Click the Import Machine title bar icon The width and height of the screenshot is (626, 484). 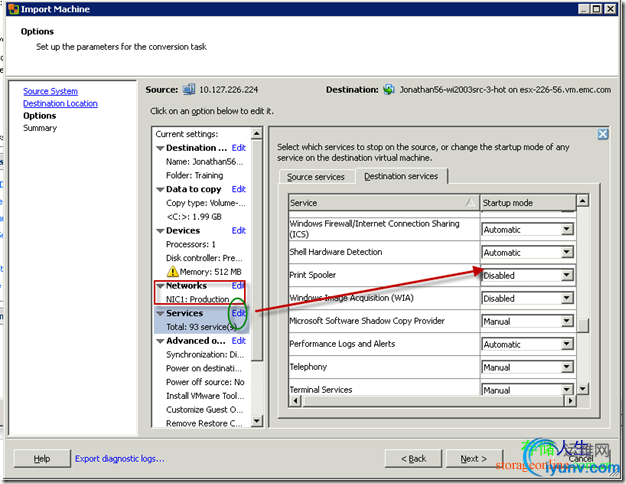[x=13, y=9]
